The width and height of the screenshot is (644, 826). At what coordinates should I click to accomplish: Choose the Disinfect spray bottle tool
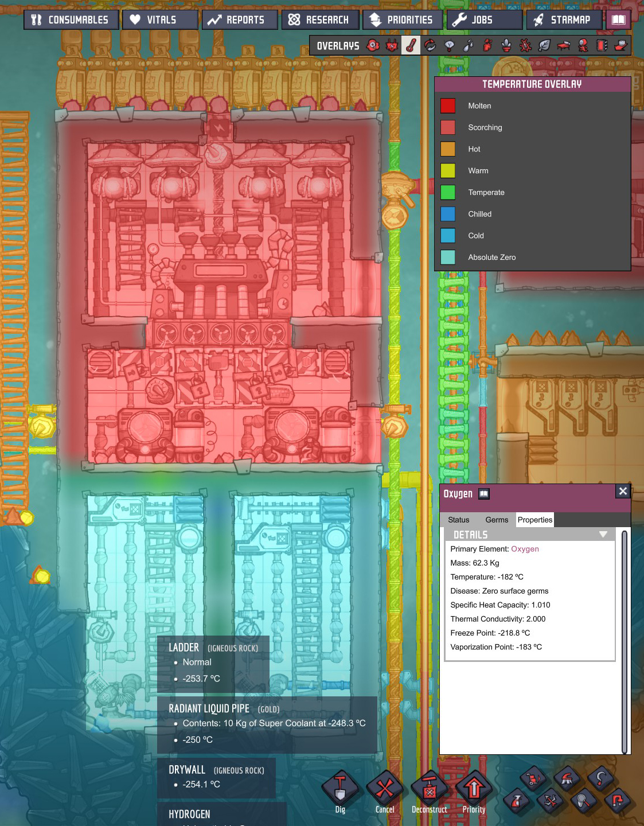tap(516, 800)
